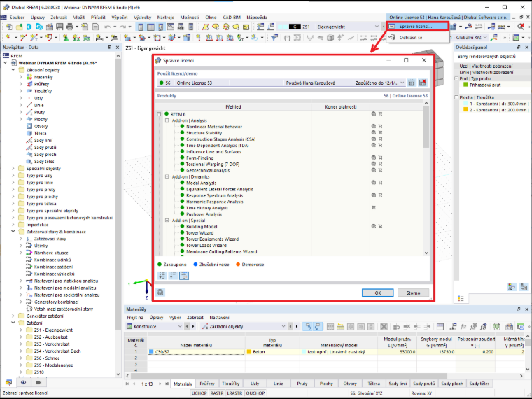Collapse the Add-on | Dynamics group
The image size is (532, 399).
[167, 176]
